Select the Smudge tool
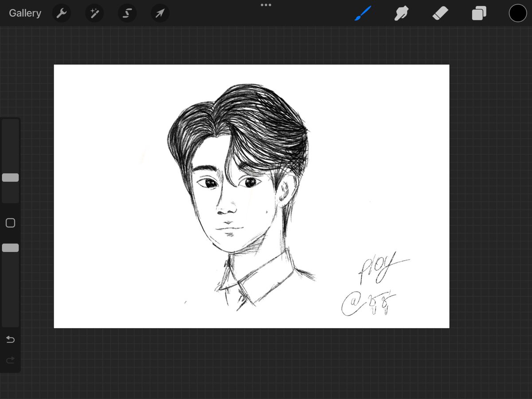Image resolution: width=532 pixels, height=399 pixels. pyautogui.click(x=401, y=13)
